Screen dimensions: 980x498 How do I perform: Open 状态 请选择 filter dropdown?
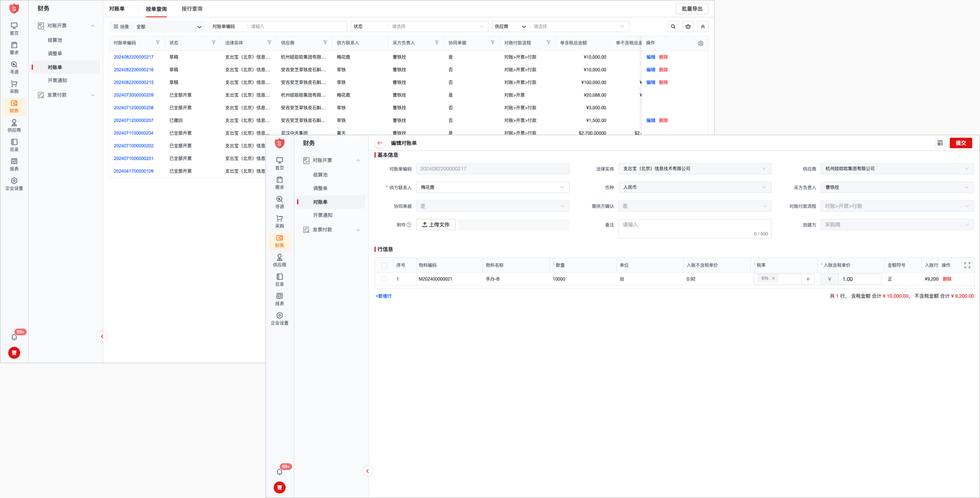(437, 27)
